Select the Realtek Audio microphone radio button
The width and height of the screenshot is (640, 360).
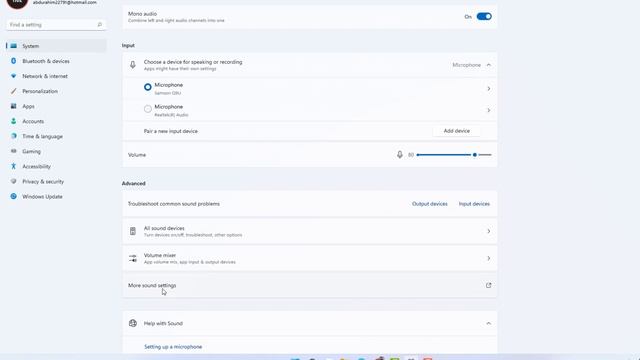coord(148,109)
